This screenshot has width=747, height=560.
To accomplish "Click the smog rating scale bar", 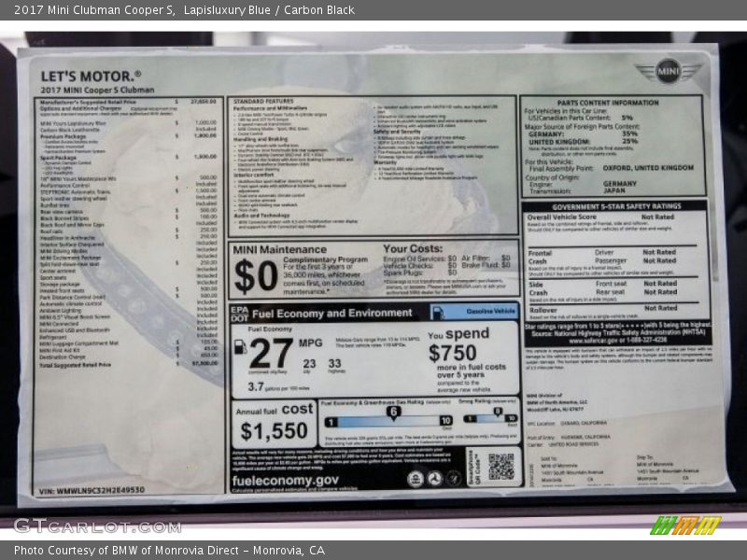I will tap(490, 418).
